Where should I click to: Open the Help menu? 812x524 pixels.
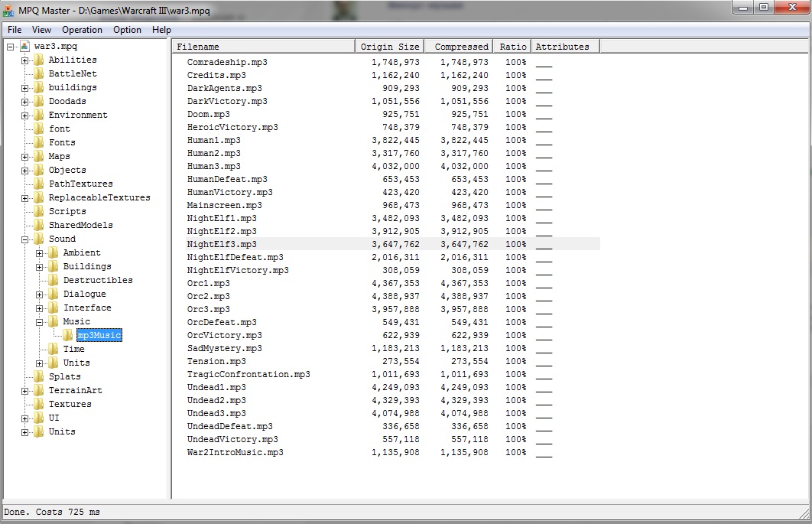tap(161, 30)
